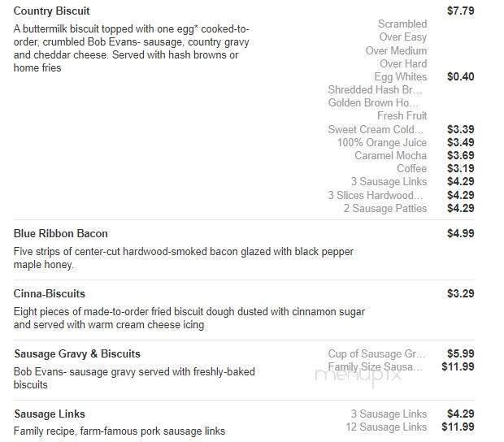Click the Caramel Mocha option
Screen dimensions: 504x442
click(390, 155)
